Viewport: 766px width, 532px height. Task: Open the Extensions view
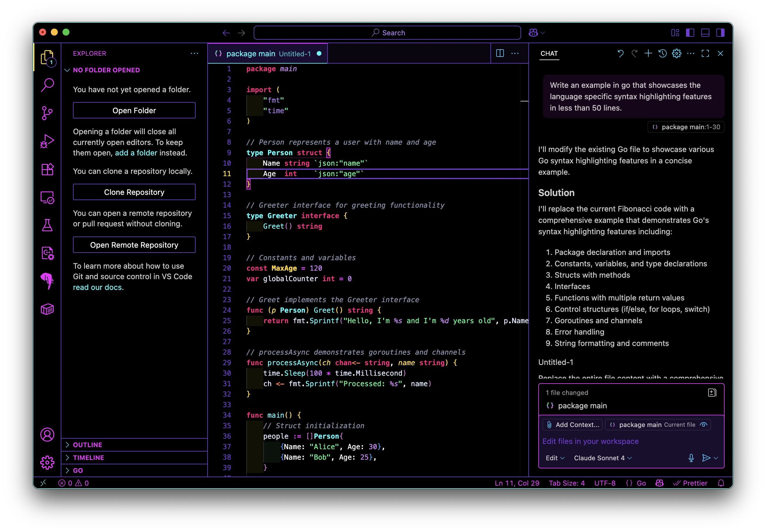(x=47, y=169)
